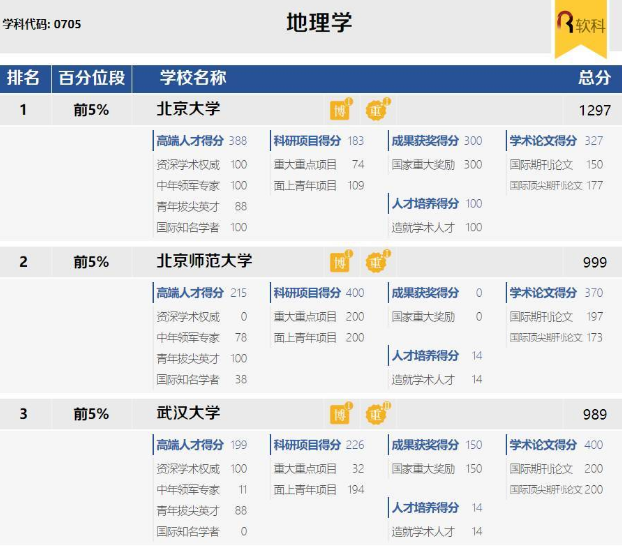This screenshot has width=622, height=547.
Task: Click the 重 badge next to 北京师范大学
Action: (376, 262)
